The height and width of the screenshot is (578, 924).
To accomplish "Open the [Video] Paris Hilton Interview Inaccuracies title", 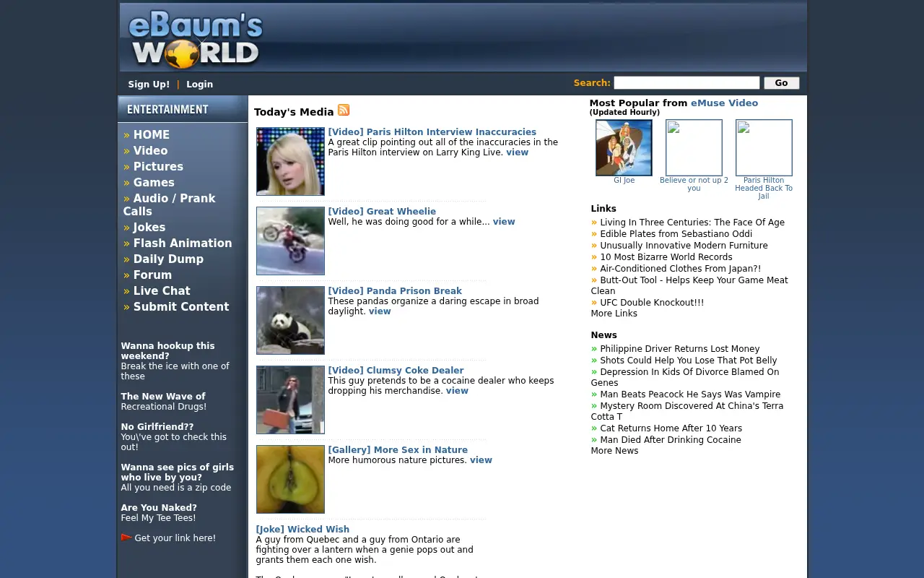I will (x=432, y=132).
